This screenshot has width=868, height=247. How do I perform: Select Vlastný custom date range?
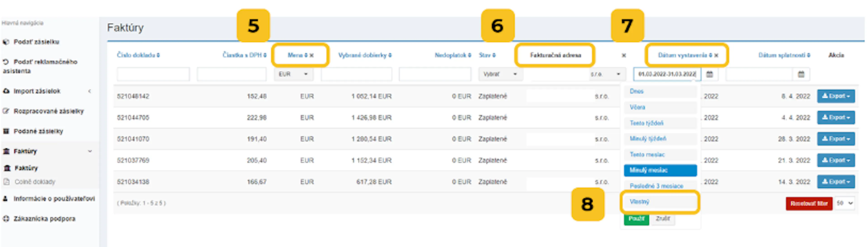point(660,202)
